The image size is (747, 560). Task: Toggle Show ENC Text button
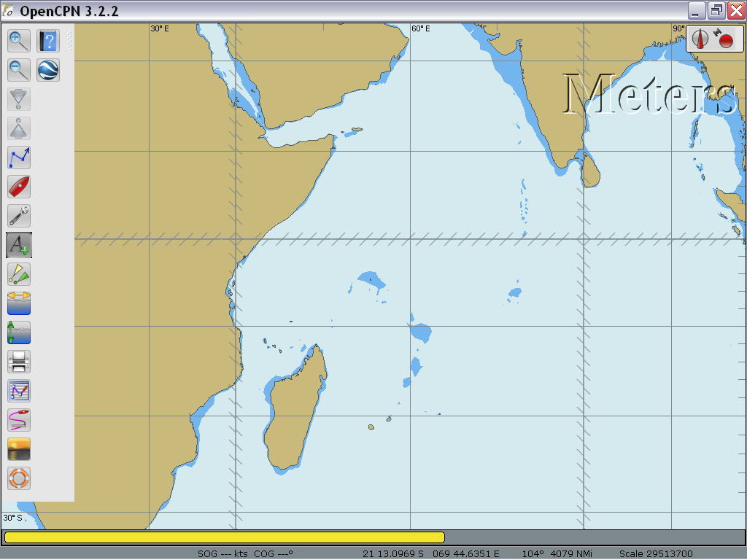pyautogui.click(x=19, y=245)
